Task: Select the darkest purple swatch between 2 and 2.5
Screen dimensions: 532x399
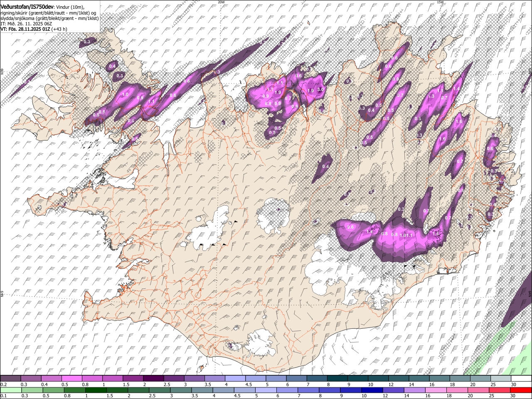Action: pos(153,379)
